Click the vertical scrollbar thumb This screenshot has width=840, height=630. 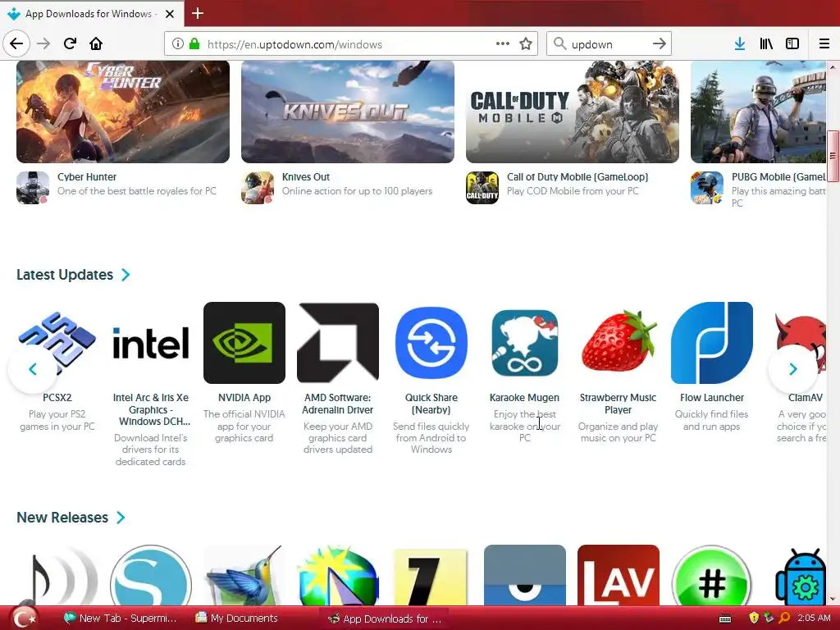[x=833, y=156]
